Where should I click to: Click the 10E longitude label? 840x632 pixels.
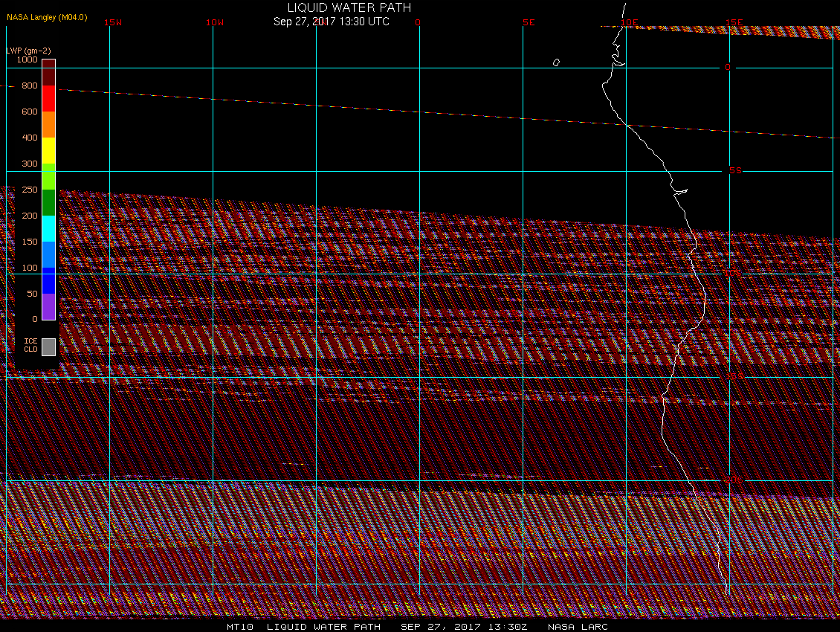[x=630, y=22]
